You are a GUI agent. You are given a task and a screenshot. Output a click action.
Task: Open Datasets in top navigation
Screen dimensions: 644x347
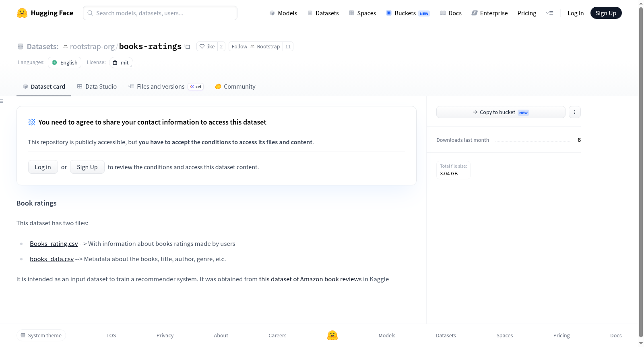pos(323,13)
